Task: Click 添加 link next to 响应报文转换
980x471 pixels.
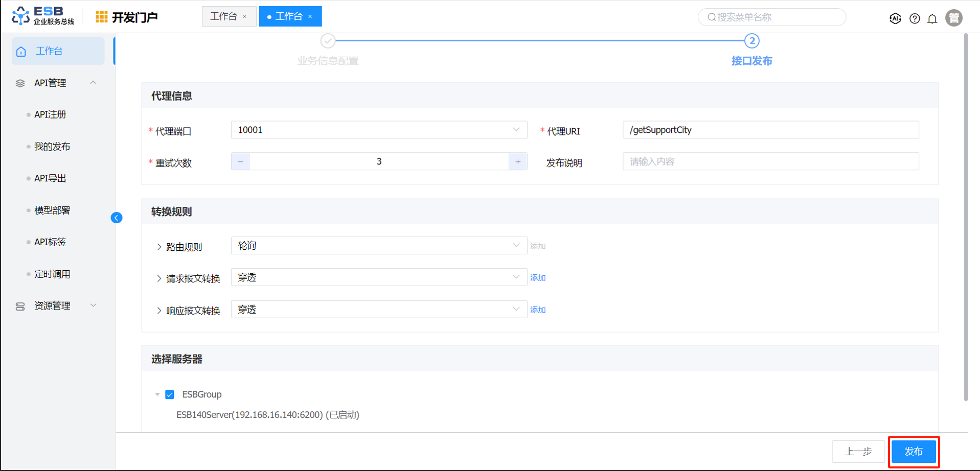Action: click(x=538, y=310)
